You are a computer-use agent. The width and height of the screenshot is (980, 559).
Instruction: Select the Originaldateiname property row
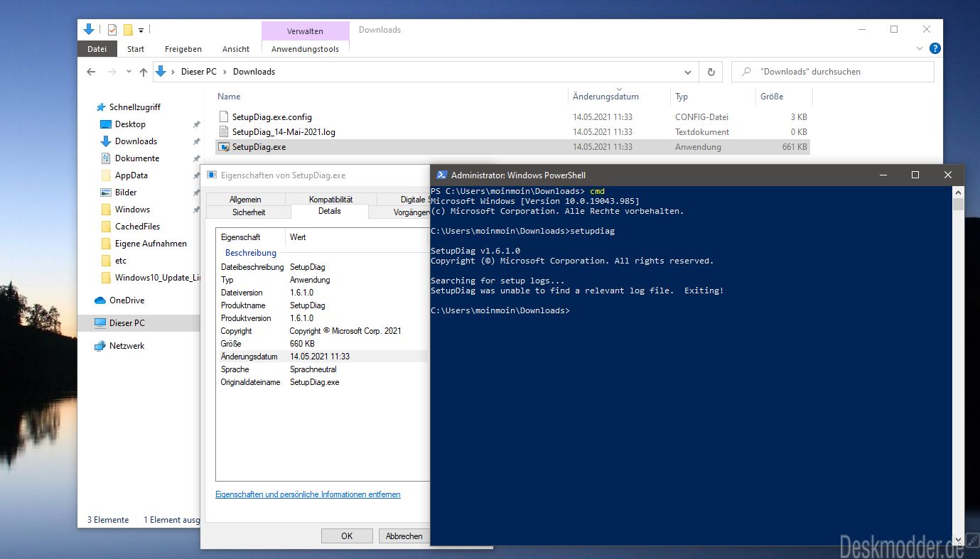click(x=322, y=382)
